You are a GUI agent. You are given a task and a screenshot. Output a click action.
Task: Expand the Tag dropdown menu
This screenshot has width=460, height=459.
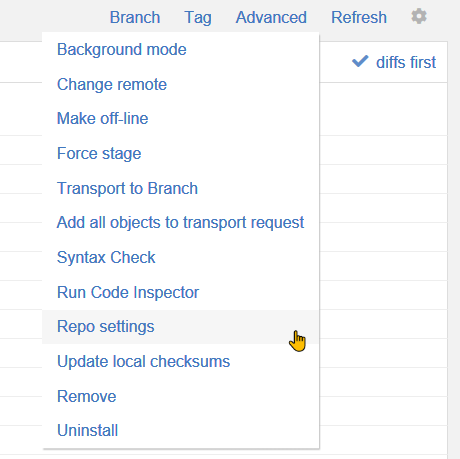[x=198, y=18]
